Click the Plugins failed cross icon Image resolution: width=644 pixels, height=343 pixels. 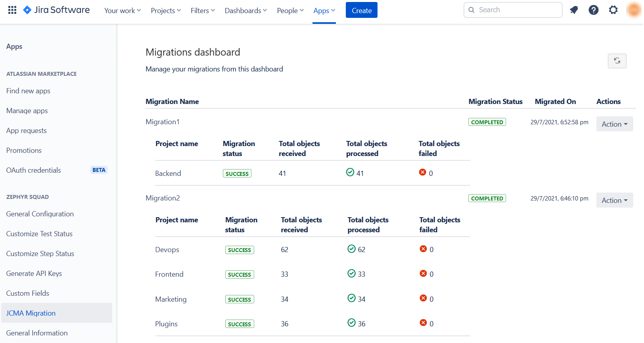click(424, 322)
